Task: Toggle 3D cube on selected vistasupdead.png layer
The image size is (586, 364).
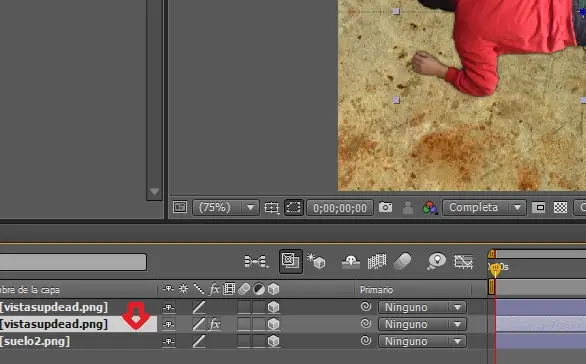Action: 274,324
